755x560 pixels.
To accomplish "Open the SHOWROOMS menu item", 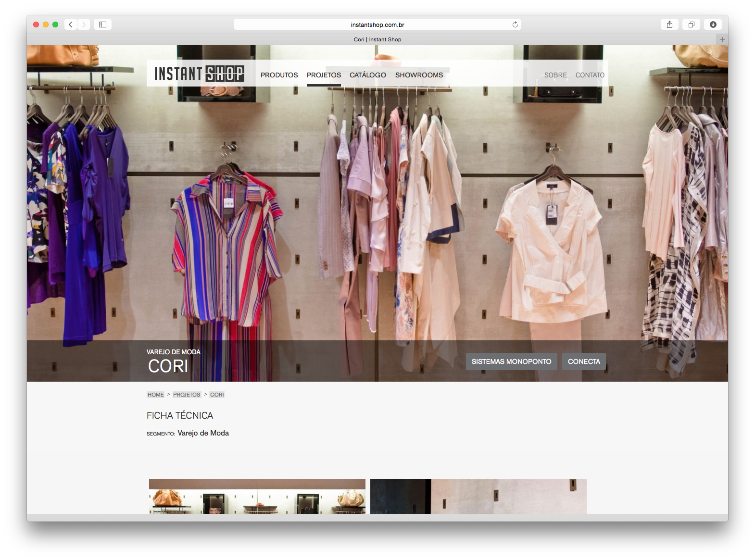I will [x=419, y=75].
